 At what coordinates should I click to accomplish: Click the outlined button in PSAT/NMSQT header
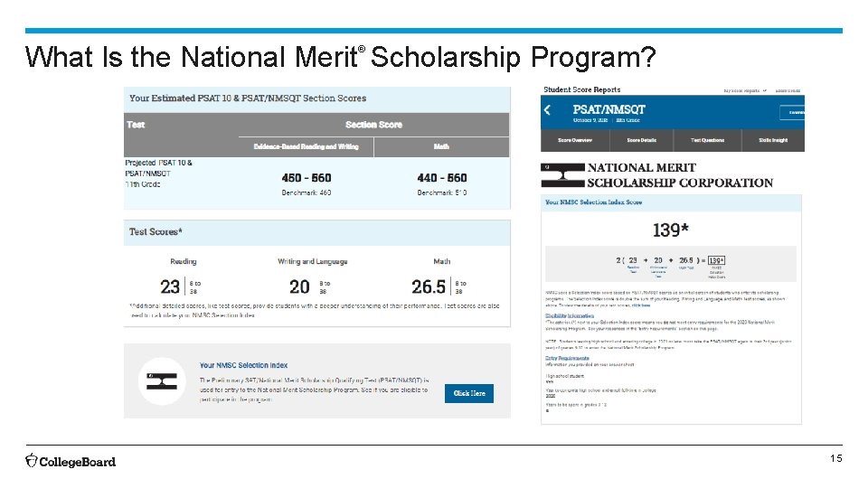point(793,113)
